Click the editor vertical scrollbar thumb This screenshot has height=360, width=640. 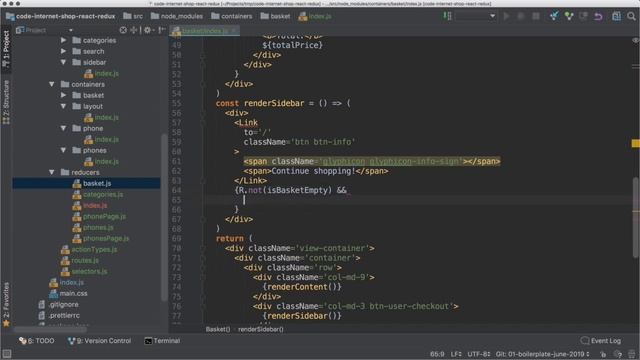pos(636,218)
